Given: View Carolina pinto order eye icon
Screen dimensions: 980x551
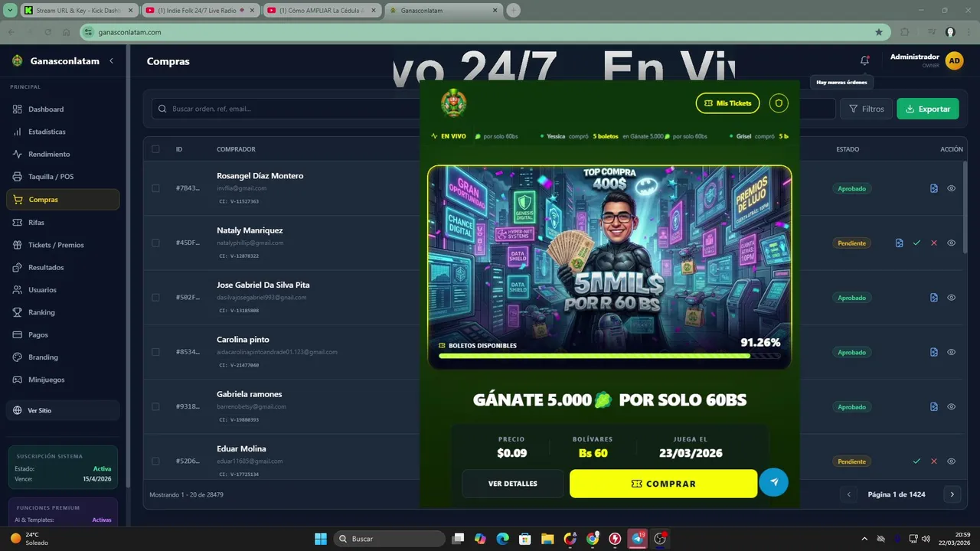Looking at the screenshot, I should pos(951,352).
